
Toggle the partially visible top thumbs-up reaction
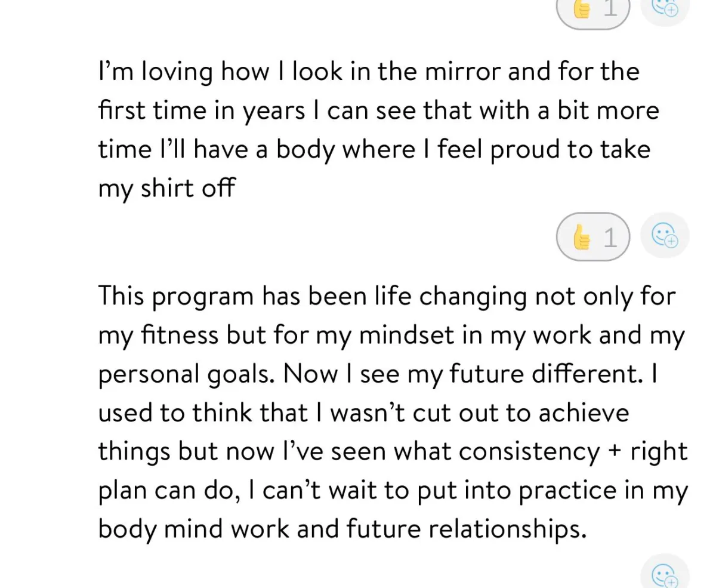[x=592, y=9]
